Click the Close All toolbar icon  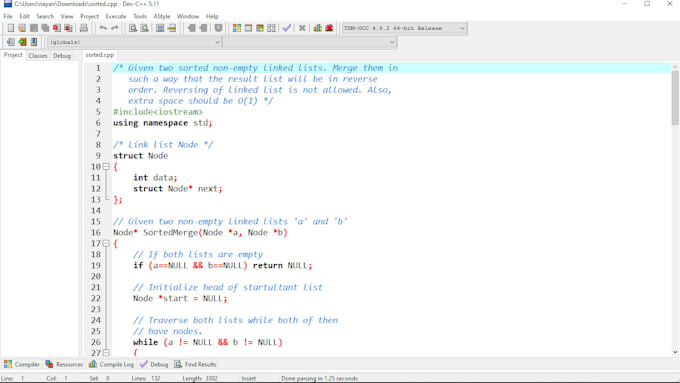(69, 28)
